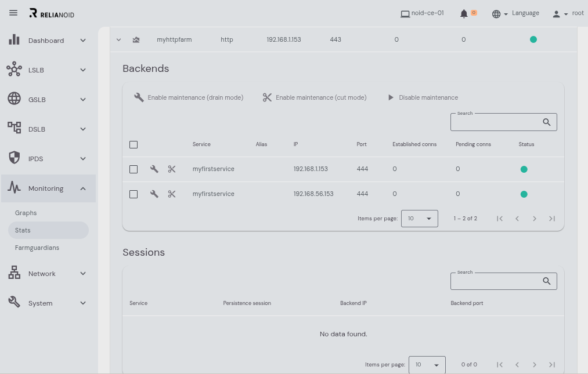588x374 pixels.
Task: Click the scissors icon for backend 192.168.56.153
Action: coord(172,194)
